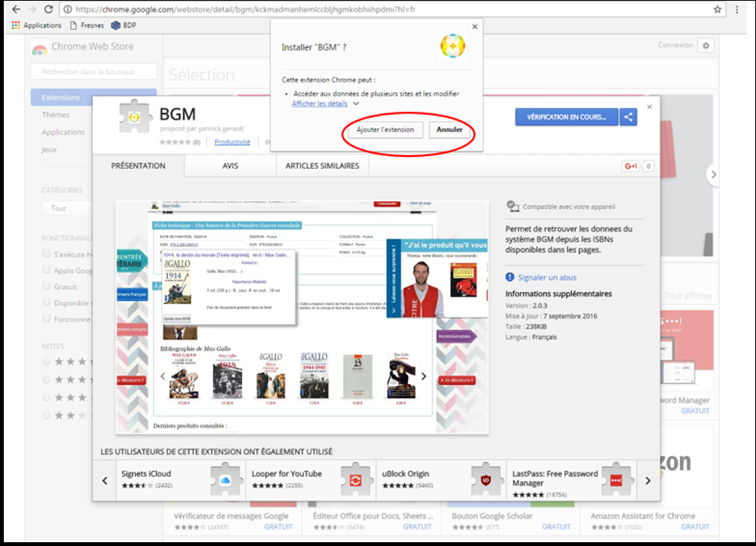Open LastPass: Free Password Manager card

572,481
